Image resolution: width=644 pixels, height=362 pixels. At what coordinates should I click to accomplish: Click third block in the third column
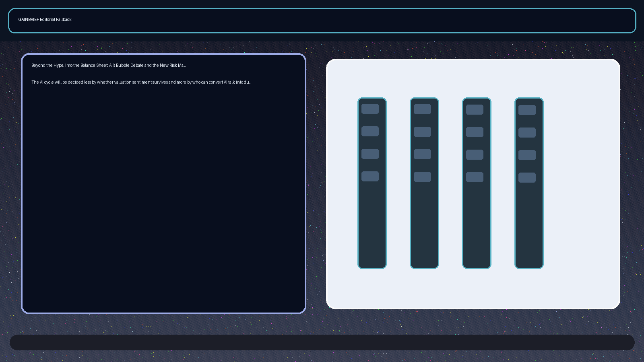tap(475, 155)
